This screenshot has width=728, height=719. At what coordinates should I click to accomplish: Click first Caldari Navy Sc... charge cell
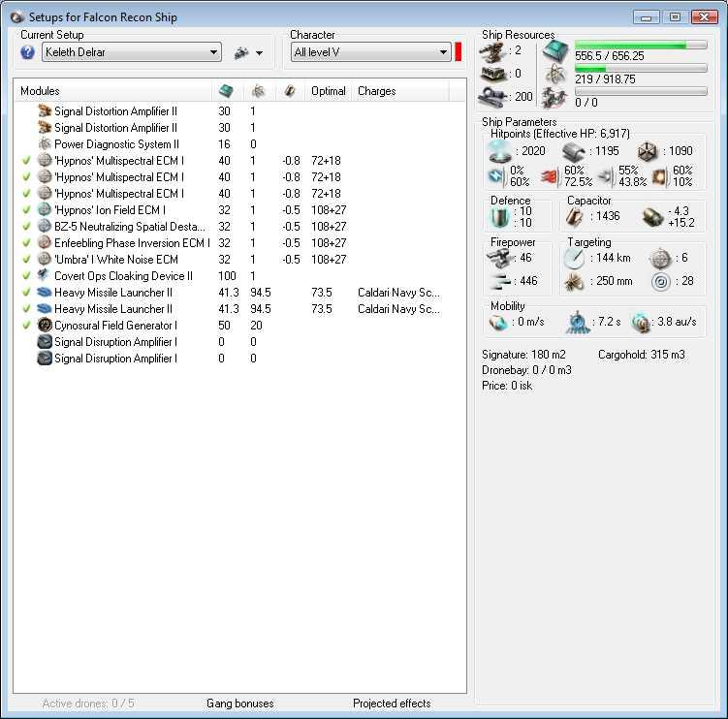click(399, 293)
